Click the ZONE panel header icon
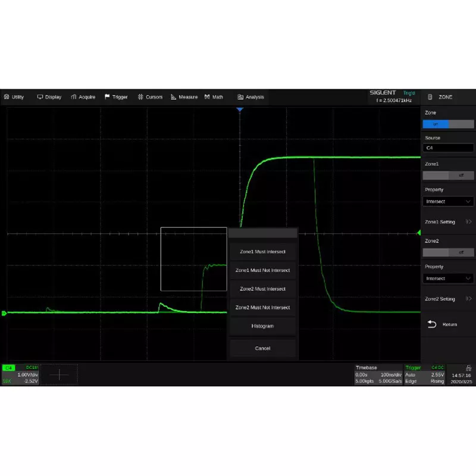476x476 pixels. coord(430,97)
